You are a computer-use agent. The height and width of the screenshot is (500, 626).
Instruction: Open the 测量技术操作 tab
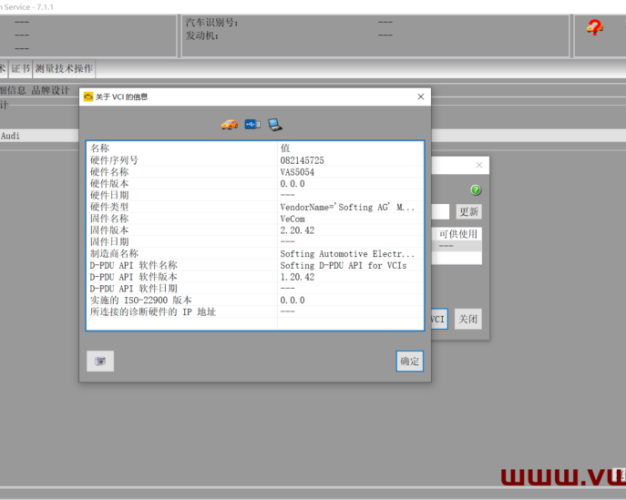[x=64, y=69]
